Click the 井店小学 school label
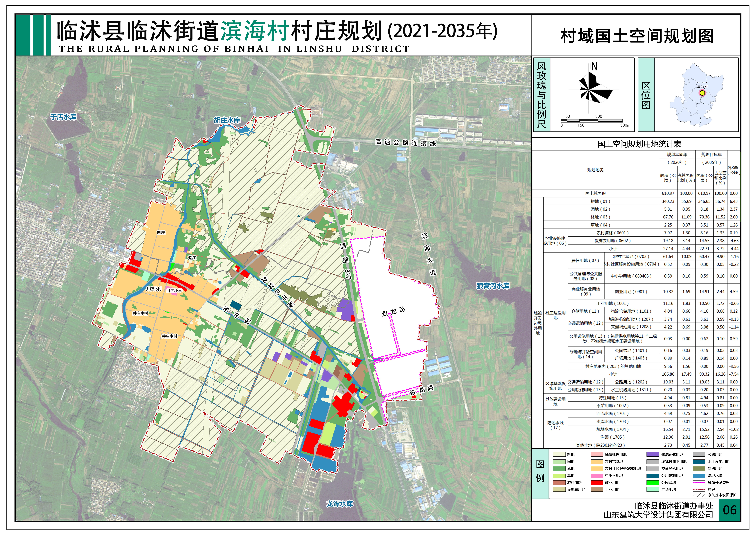 click(174, 290)
